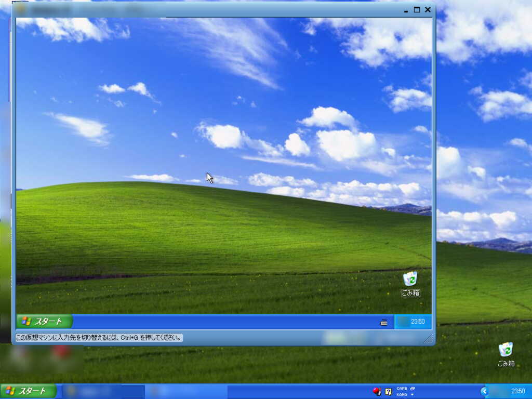Image resolution: width=532 pixels, height=399 pixels.
Task: Open IME help question mark icon
Action: click(x=388, y=392)
